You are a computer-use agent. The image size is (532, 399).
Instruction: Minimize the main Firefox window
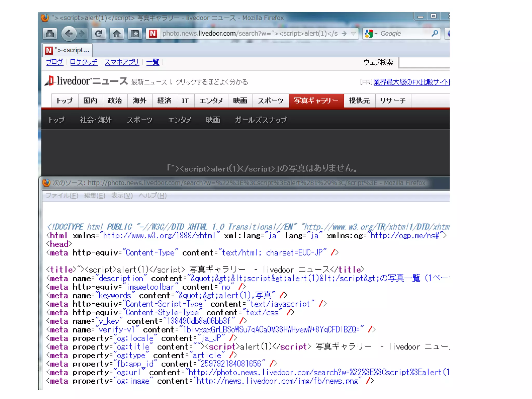(x=421, y=17)
